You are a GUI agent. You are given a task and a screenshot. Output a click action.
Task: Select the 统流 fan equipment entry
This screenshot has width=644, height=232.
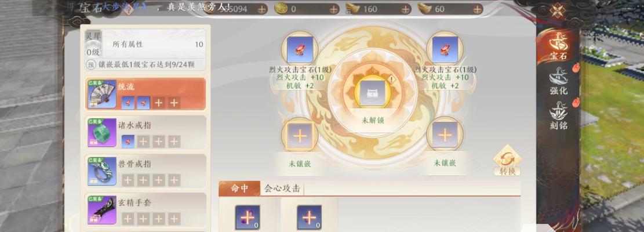(x=146, y=94)
